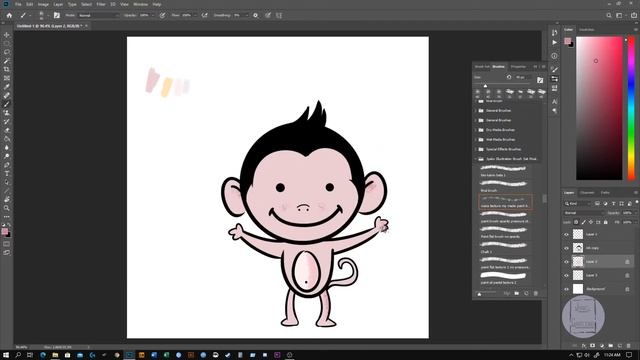Create a new layer group
The height and width of the screenshot is (360, 640).
pos(611,346)
